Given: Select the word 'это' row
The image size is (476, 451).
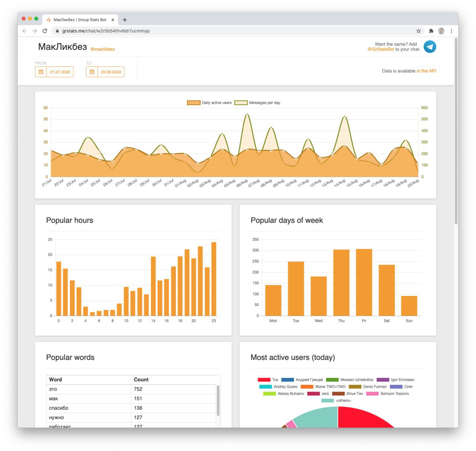Looking at the screenshot, I should [131, 389].
